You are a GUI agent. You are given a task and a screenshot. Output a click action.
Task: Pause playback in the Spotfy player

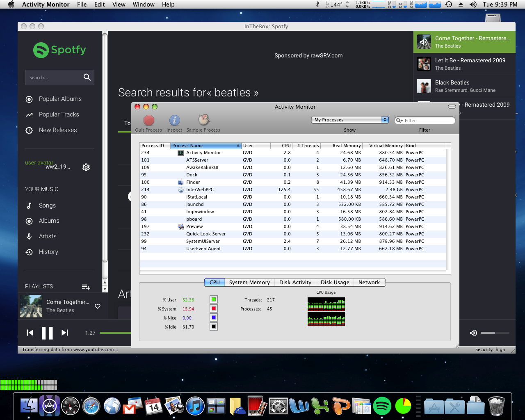coord(47,333)
